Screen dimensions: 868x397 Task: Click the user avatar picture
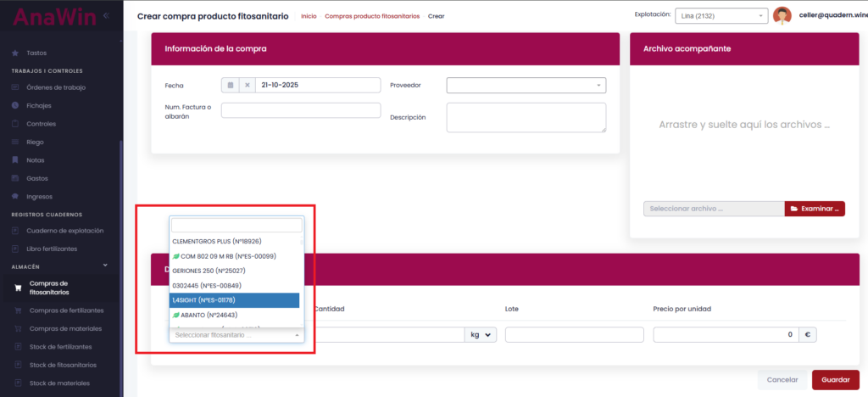[x=782, y=16]
